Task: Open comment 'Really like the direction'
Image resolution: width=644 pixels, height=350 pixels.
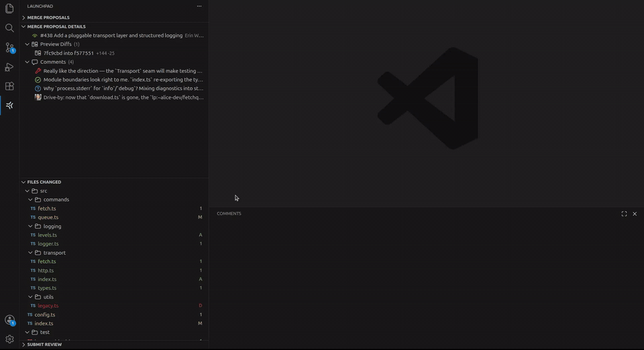Action: (x=114, y=71)
